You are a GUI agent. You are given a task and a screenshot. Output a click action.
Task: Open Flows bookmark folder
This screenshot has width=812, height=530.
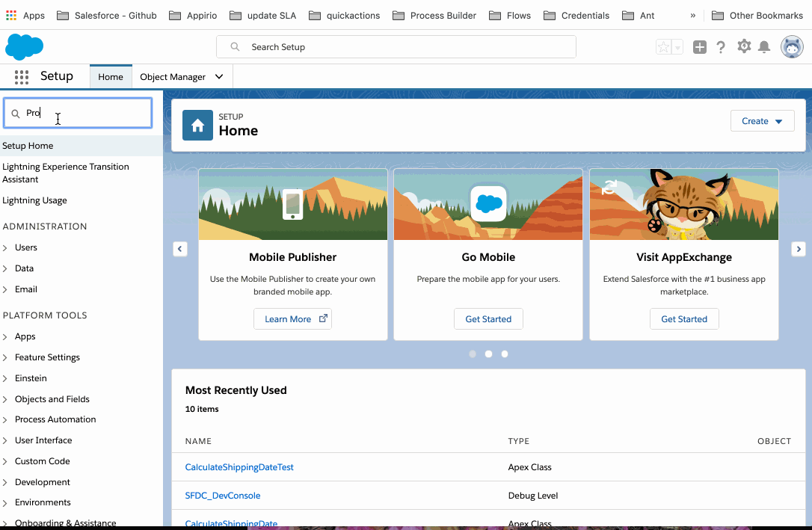pos(510,16)
